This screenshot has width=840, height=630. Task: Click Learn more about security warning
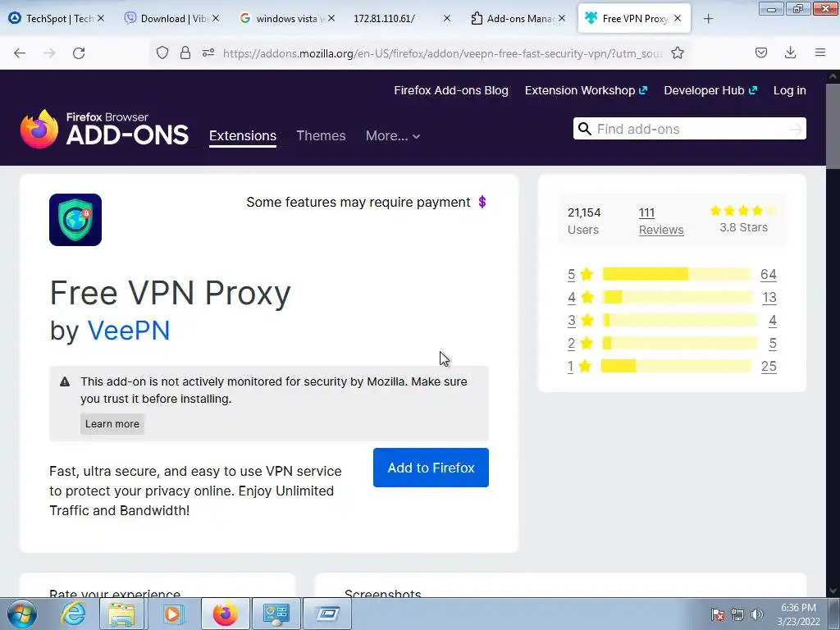click(x=112, y=424)
